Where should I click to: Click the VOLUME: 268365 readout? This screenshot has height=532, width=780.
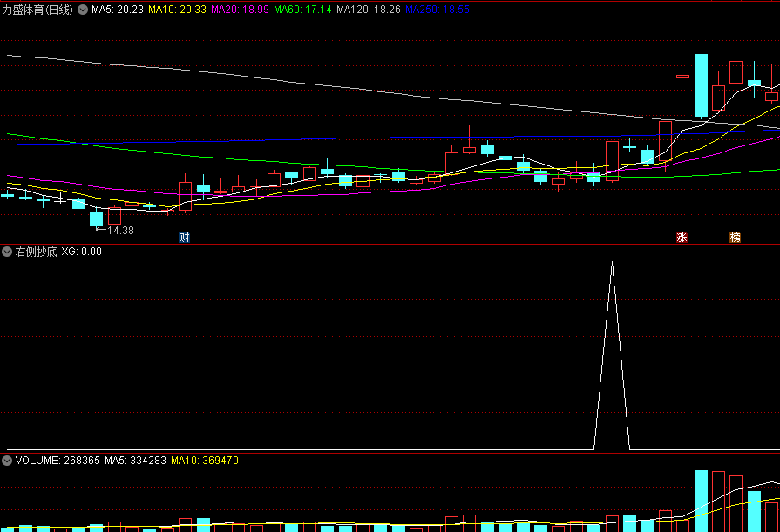click(x=58, y=461)
